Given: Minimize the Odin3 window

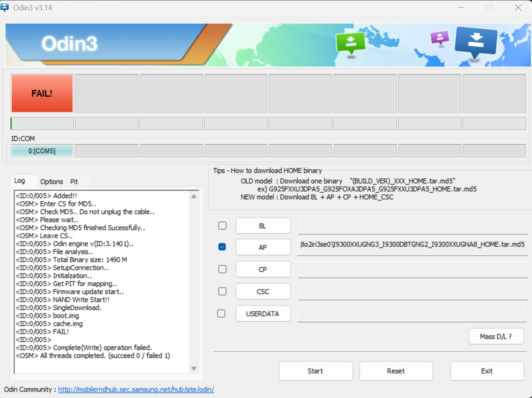Looking at the screenshot, I should (x=461, y=8).
